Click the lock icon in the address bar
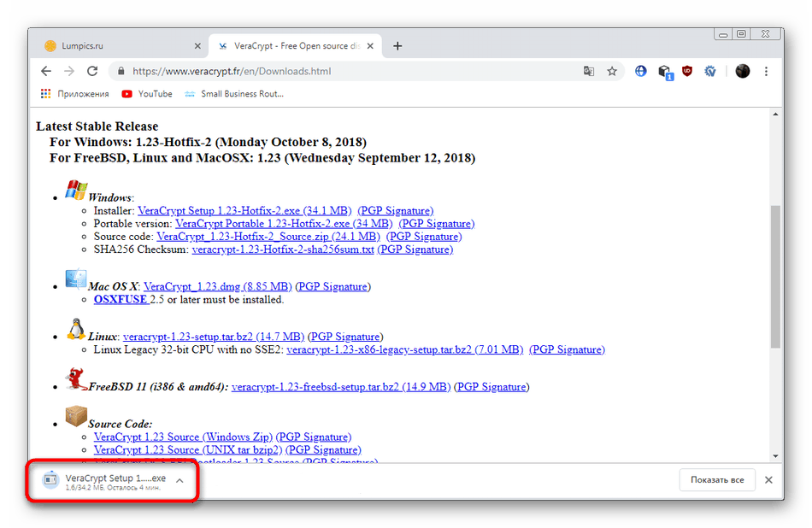The width and height of the screenshot is (812, 528). 121,72
